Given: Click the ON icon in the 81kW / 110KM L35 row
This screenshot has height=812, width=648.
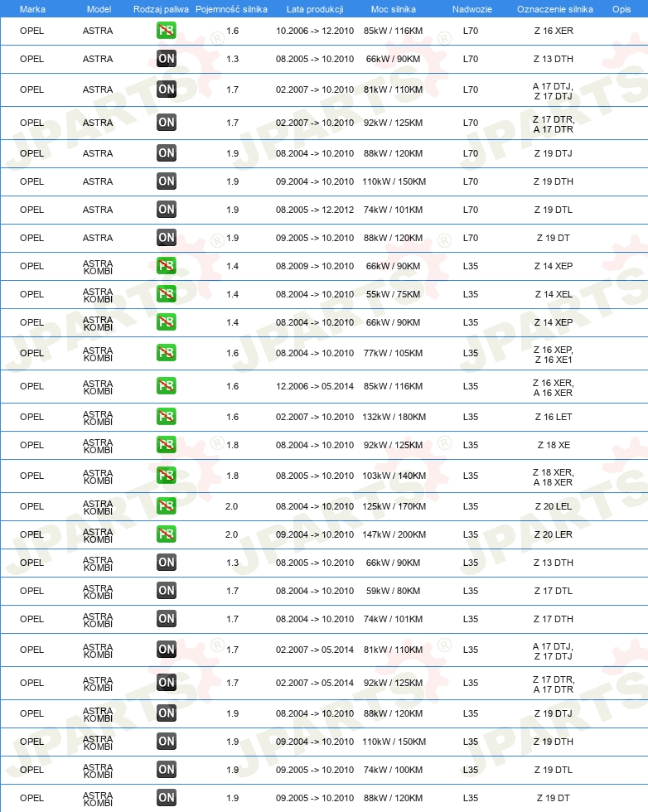Looking at the screenshot, I should coord(167,650).
